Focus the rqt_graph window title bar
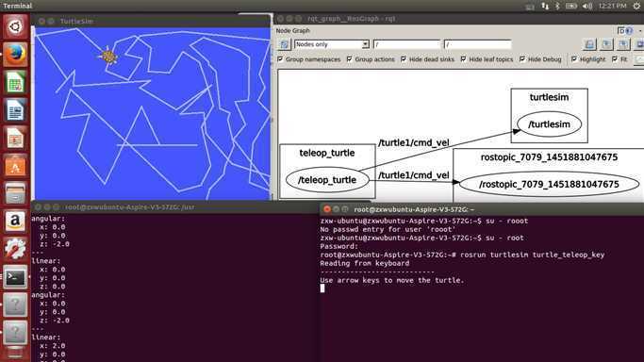The width and height of the screenshot is (644, 362). click(x=459, y=19)
